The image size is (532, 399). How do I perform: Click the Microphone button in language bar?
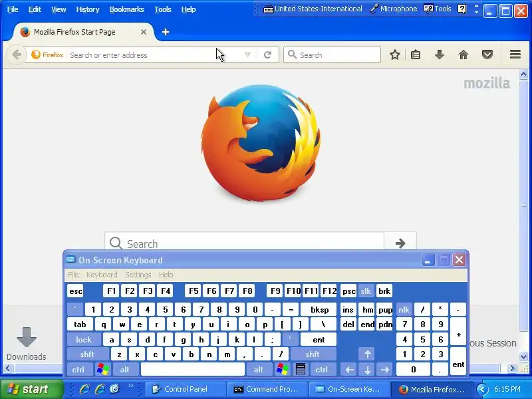(394, 9)
